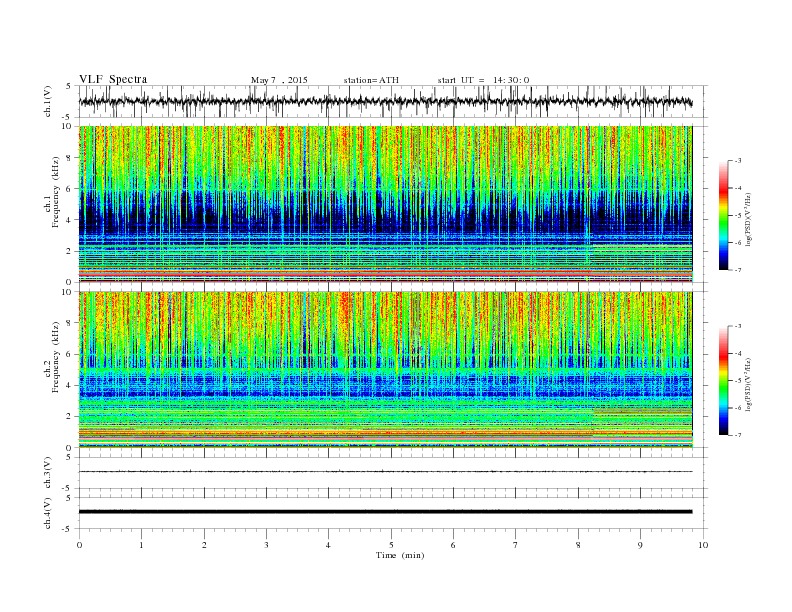The width and height of the screenshot is (792, 612).
Task: Click time axis tick label "1"
Action: 141,545
